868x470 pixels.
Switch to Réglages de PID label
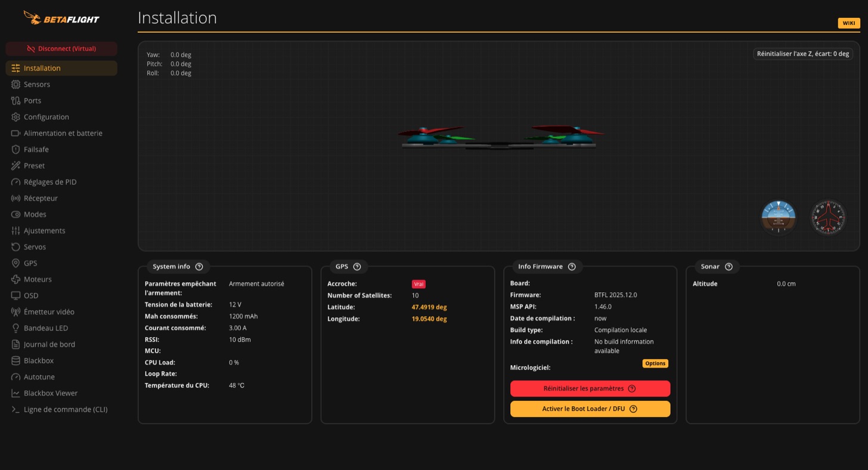point(50,182)
